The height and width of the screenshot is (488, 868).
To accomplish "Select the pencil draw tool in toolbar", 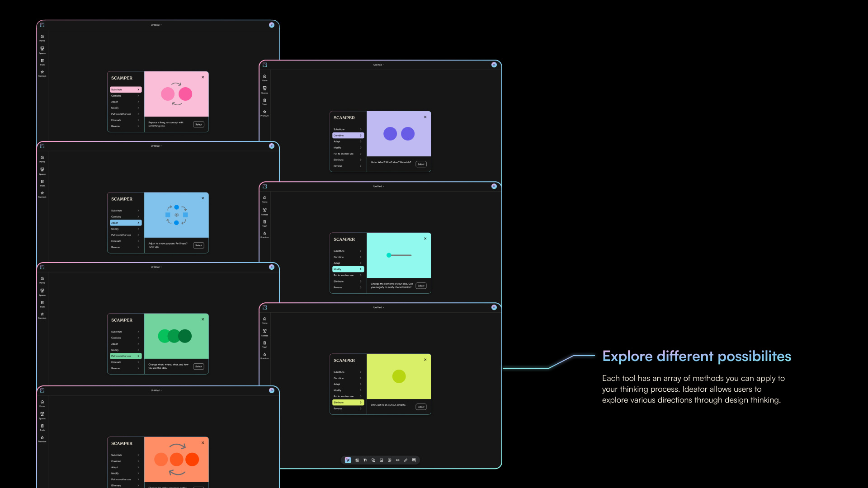I will point(406,460).
